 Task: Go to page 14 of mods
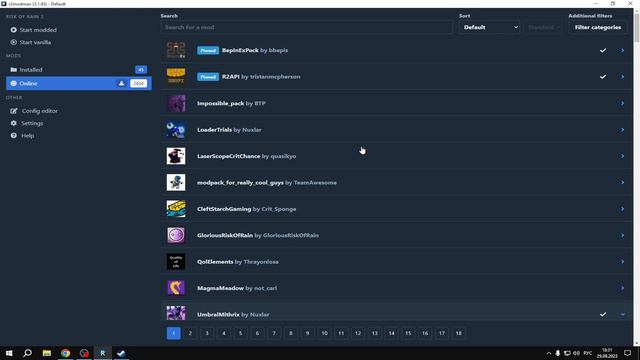(391, 333)
